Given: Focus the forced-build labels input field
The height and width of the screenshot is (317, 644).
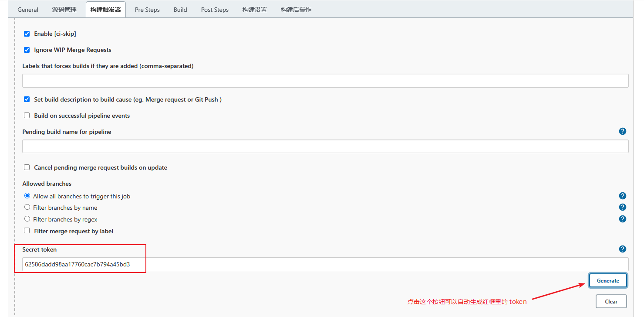Looking at the screenshot, I should pyautogui.click(x=325, y=81).
